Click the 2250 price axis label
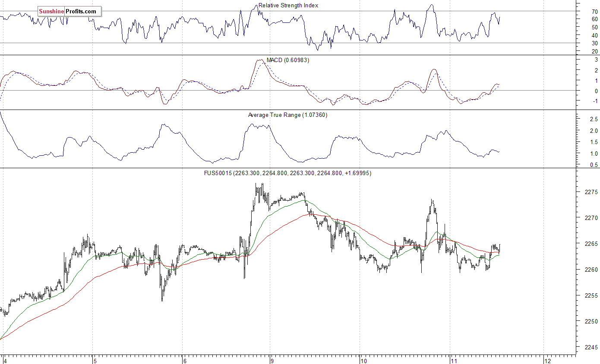Screen dimensions: 600x364 (x=591, y=321)
